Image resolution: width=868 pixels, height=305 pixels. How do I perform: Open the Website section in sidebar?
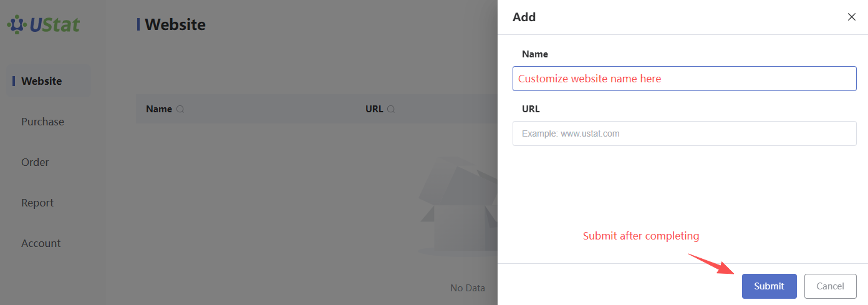coord(42,81)
